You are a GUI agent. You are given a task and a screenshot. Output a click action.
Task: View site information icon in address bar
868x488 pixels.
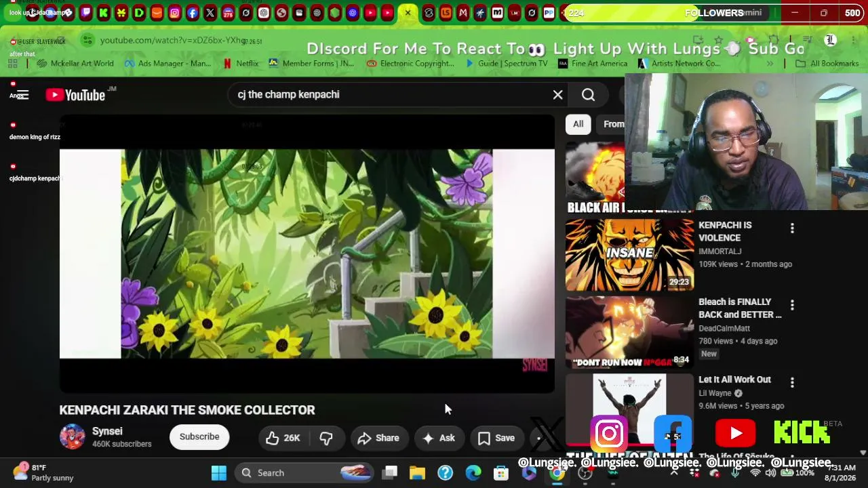click(87, 41)
